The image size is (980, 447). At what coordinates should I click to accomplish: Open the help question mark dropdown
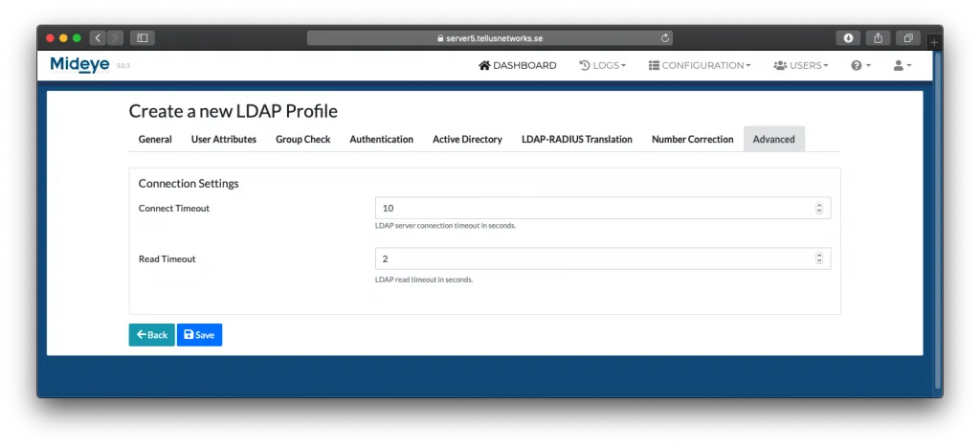860,65
